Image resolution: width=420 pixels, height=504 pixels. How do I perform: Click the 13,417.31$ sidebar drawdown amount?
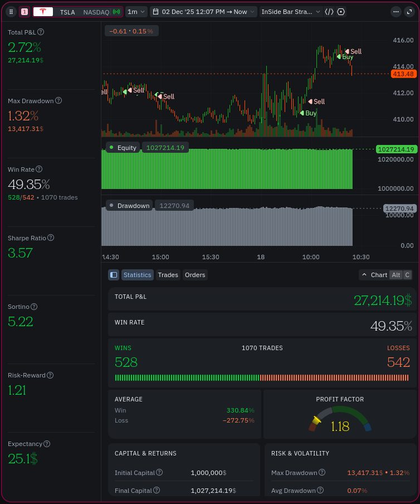click(x=26, y=129)
